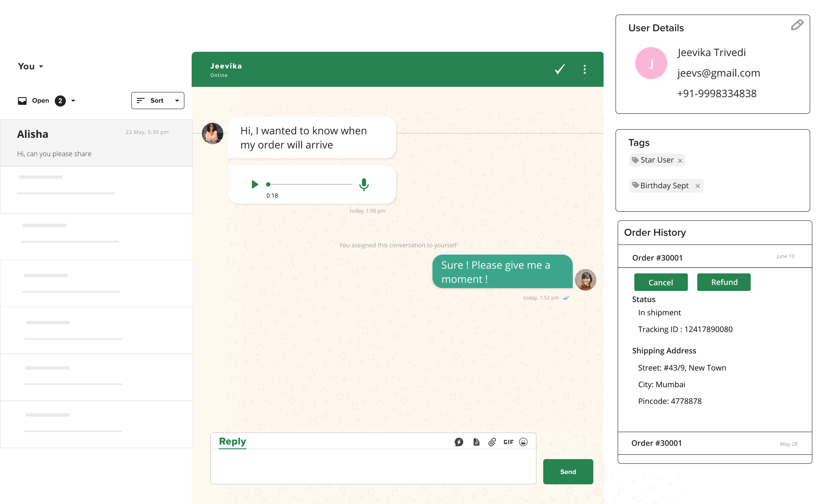826x504 pixels.
Task: Open the three-dot more options menu
Action: pyautogui.click(x=584, y=69)
